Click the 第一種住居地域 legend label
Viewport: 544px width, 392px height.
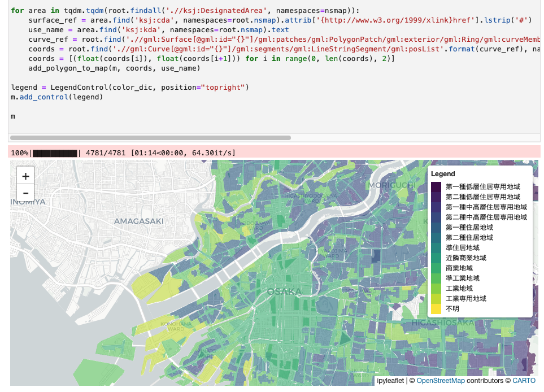point(470,227)
